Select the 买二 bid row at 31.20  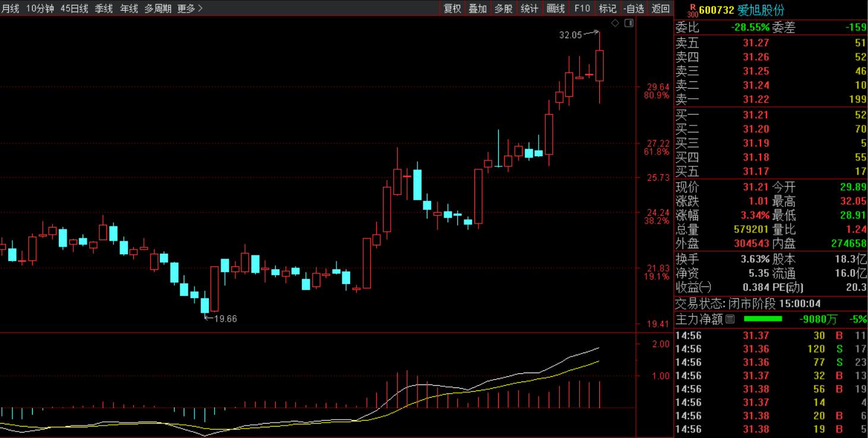(770, 129)
